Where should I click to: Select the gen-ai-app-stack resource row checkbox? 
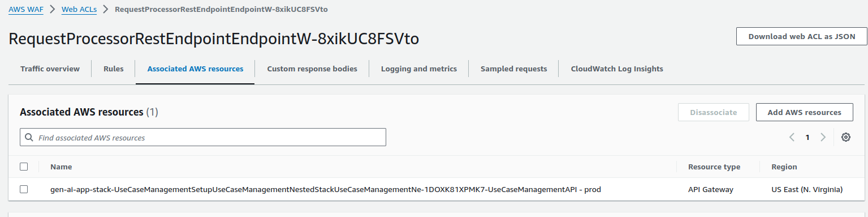click(24, 189)
